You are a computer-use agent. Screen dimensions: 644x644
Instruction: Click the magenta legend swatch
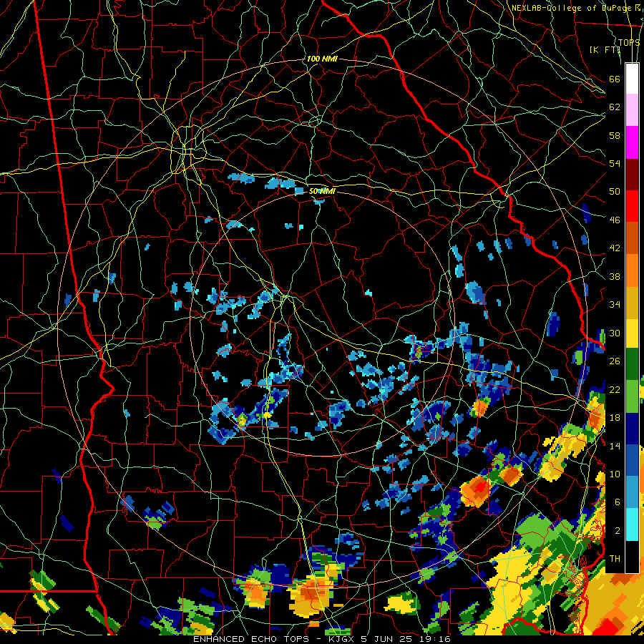click(x=632, y=142)
